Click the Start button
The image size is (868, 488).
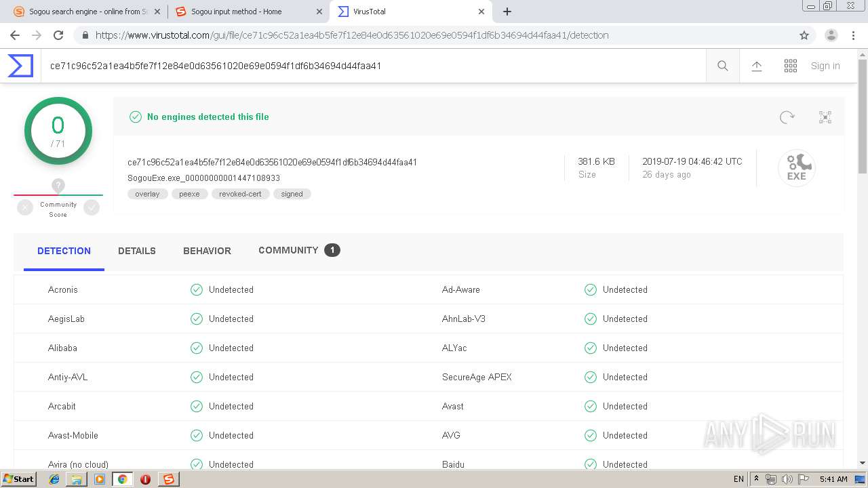point(19,479)
